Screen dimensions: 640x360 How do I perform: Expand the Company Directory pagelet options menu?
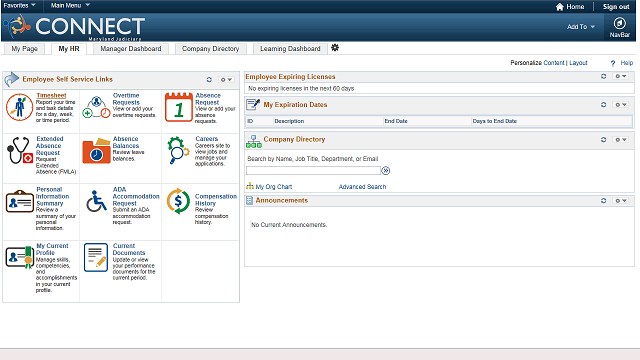(x=621, y=140)
